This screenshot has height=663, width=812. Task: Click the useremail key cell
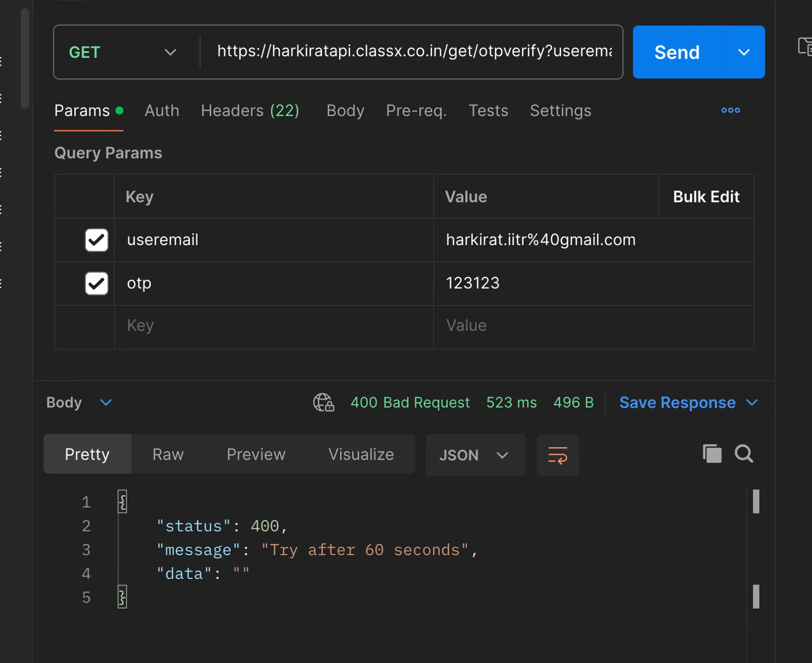[274, 240]
